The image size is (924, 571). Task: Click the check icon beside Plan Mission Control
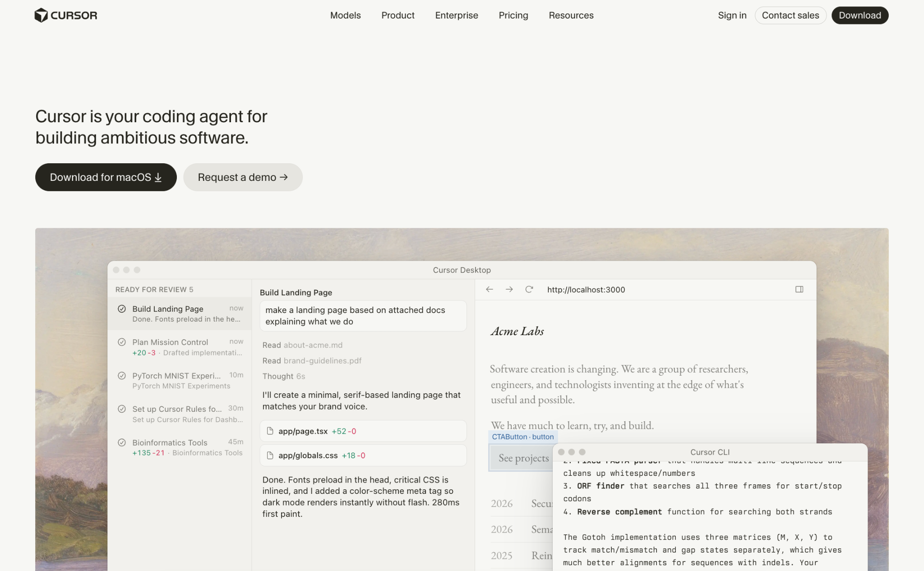(122, 342)
